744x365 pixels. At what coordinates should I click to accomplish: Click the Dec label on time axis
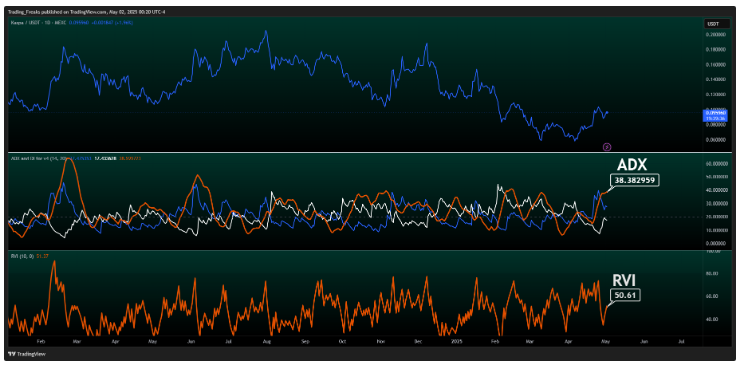418,341
